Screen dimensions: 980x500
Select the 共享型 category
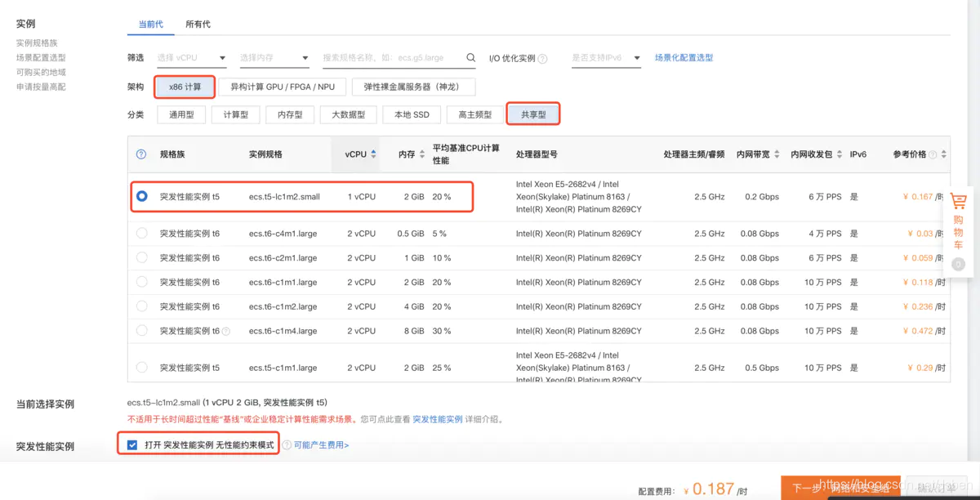[533, 114]
